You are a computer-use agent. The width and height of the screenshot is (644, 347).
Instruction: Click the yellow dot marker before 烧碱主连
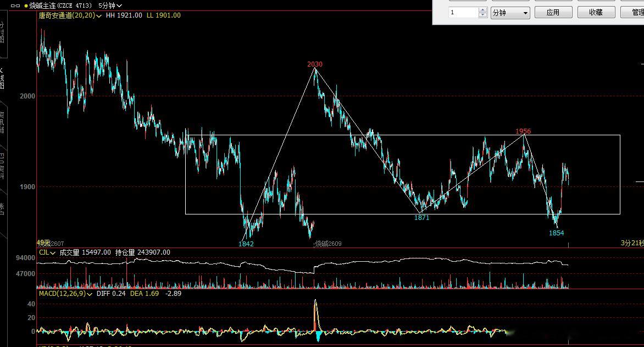[26, 5]
